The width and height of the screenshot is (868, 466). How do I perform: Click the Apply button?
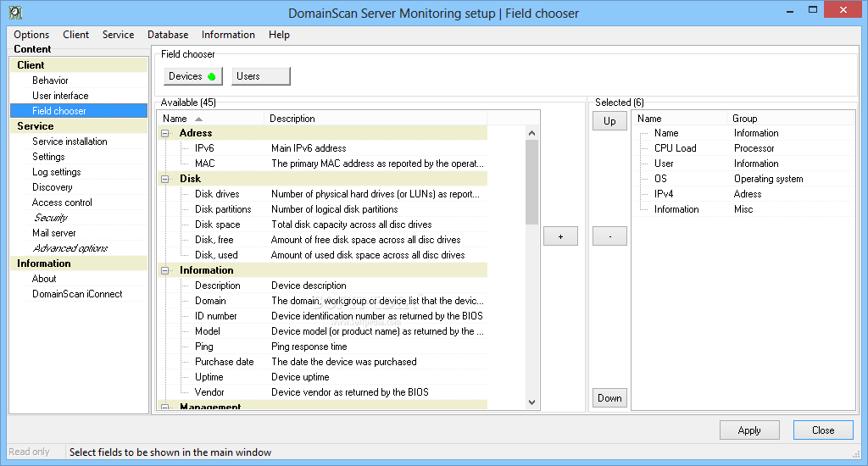(x=749, y=430)
